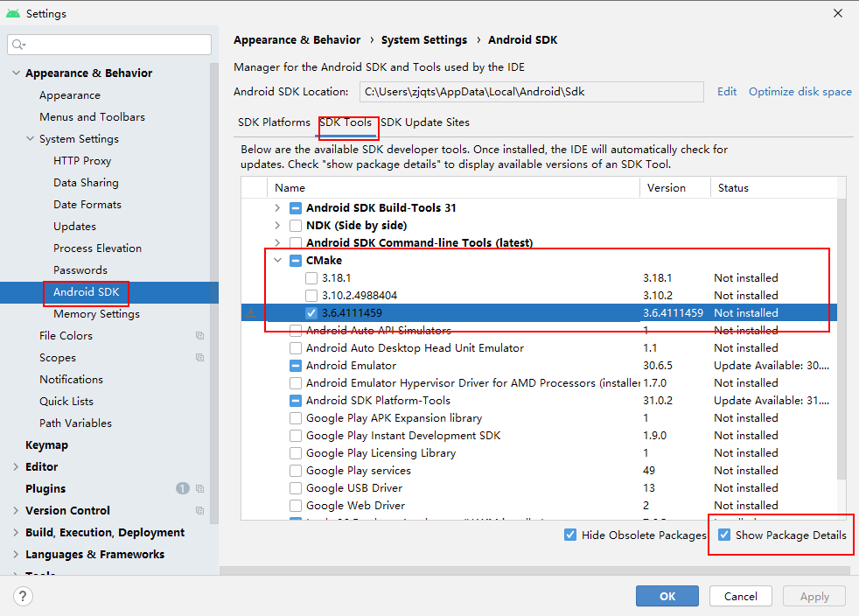
Task: Open help with the question mark button
Action: 23,596
